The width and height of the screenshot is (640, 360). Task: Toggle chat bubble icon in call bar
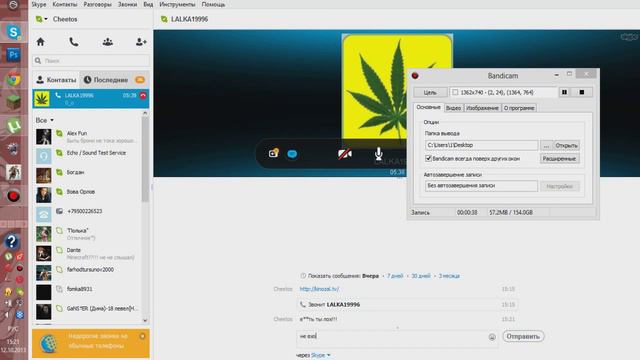[292, 154]
